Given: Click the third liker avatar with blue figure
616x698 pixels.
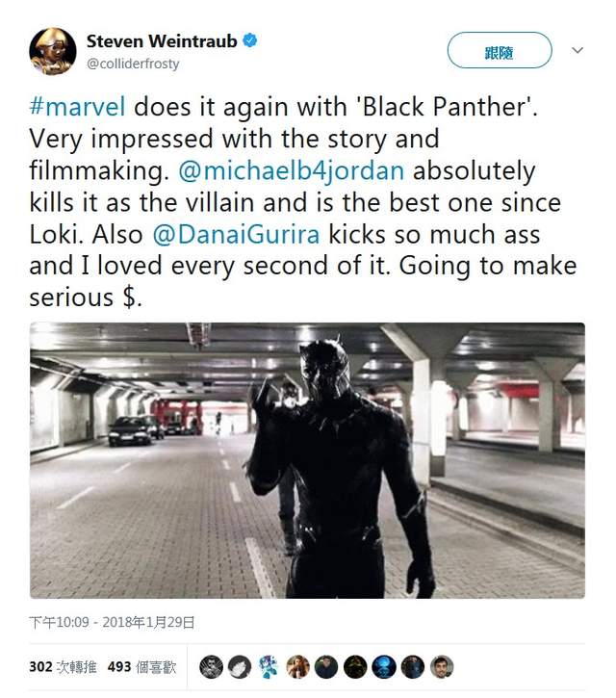Looking at the screenshot, I should coord(269,666).
